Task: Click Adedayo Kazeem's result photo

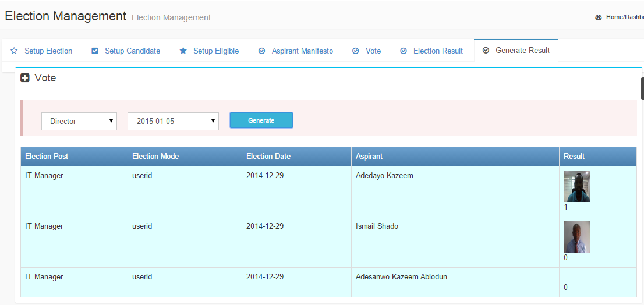Action: click(x=576, y=186)
